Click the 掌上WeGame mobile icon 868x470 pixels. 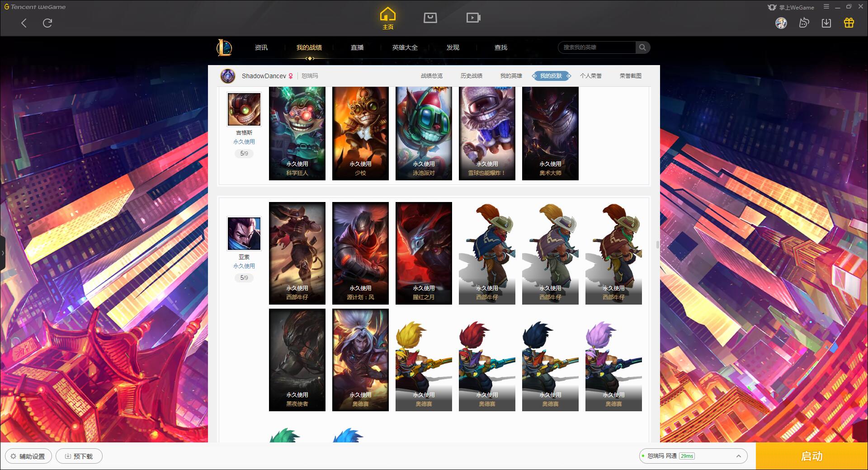(791, 7)
